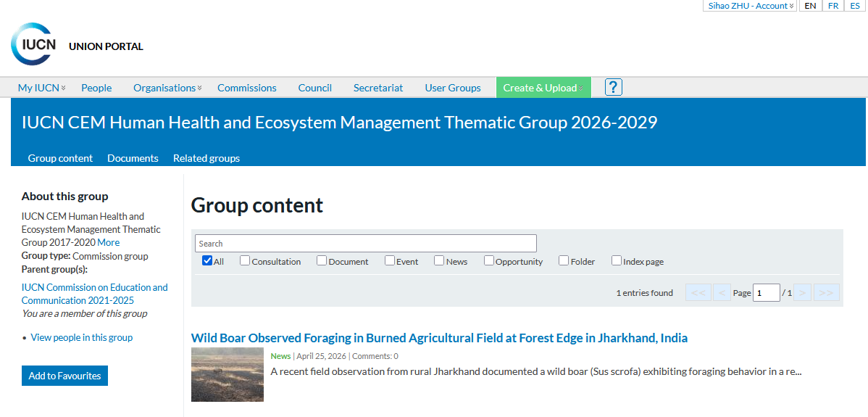Screen dimensions: 868x417
Task: Click You are a member of this group
Action: point(84,313)
